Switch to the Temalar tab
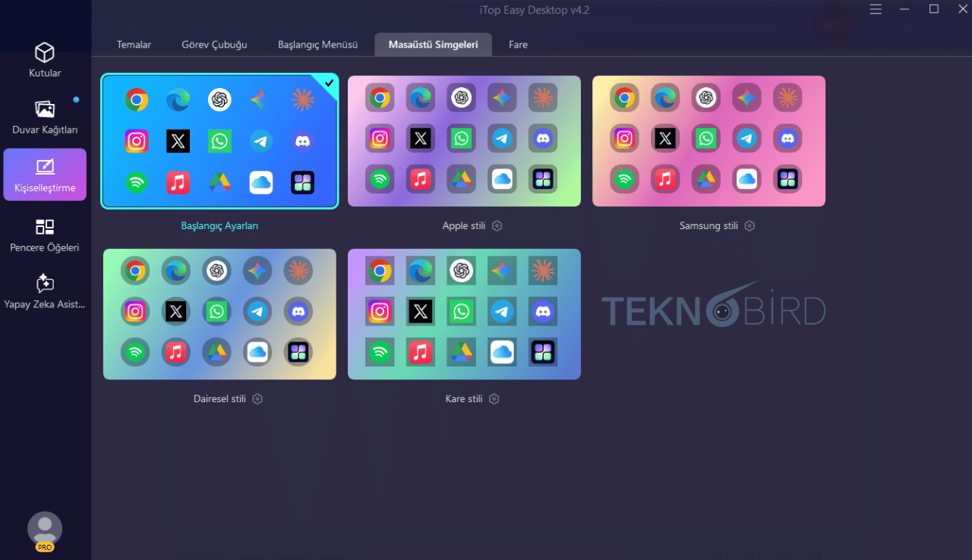This screenshot has width=972, height=560. point(134,45)
